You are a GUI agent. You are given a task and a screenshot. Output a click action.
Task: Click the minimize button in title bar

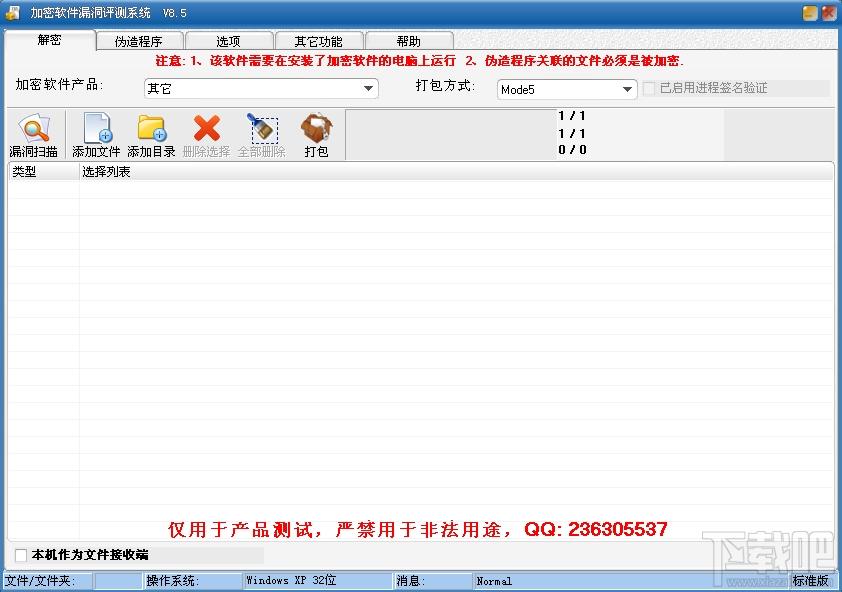click(810, 13)
